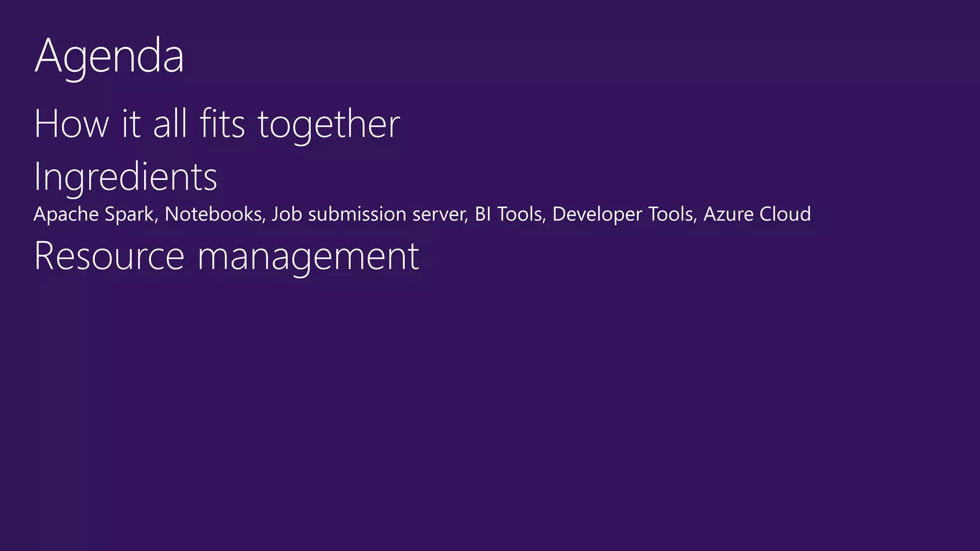Click the Ingredients heading
The height and width of the screenshot is (551, 980).
[x=125, y=177]
